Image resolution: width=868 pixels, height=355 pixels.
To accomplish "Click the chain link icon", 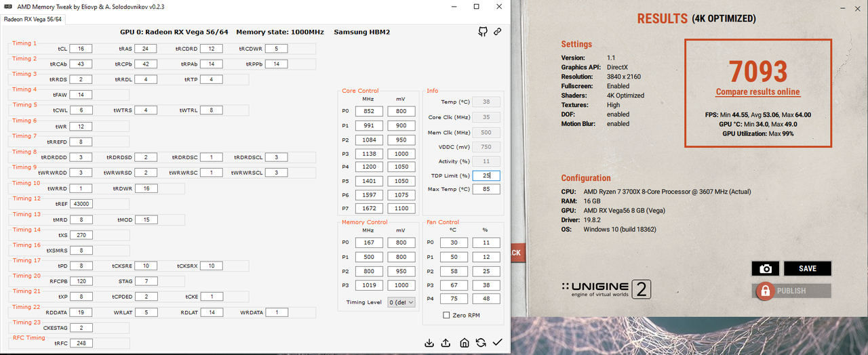I will (x=498, y=32).
